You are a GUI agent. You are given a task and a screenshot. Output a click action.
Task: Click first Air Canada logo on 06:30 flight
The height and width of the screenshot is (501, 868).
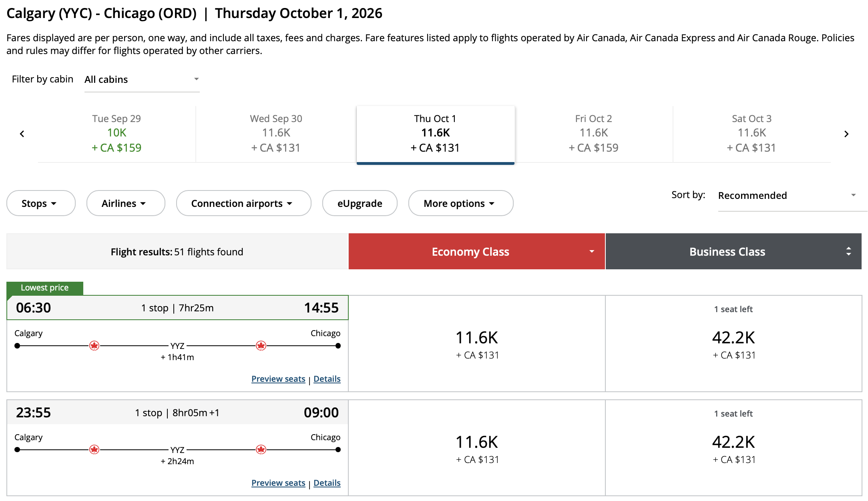pos(94,346)
